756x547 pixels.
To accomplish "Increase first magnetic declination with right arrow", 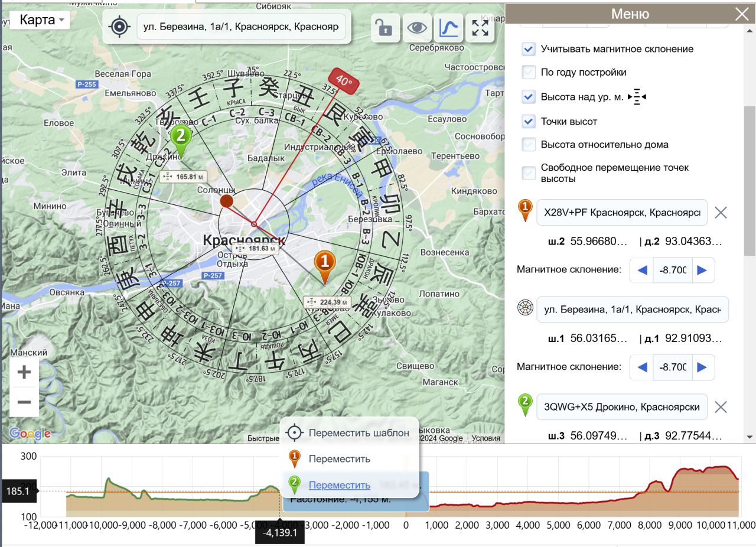I will [x=702, y=270].
